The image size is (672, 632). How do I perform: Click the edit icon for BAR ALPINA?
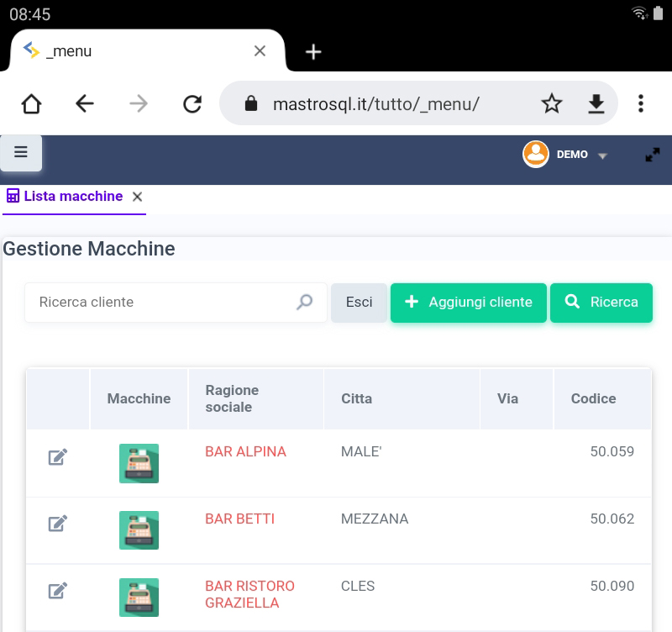57,457
